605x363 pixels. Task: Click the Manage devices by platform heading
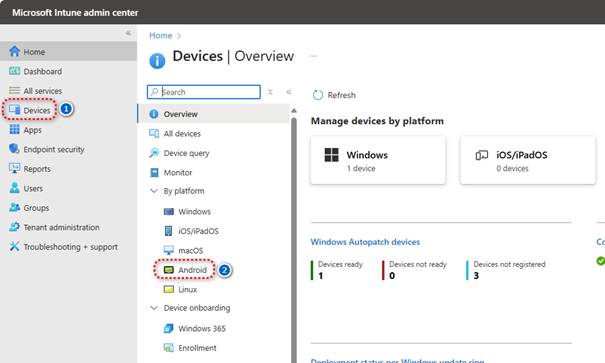coord(377,121)
